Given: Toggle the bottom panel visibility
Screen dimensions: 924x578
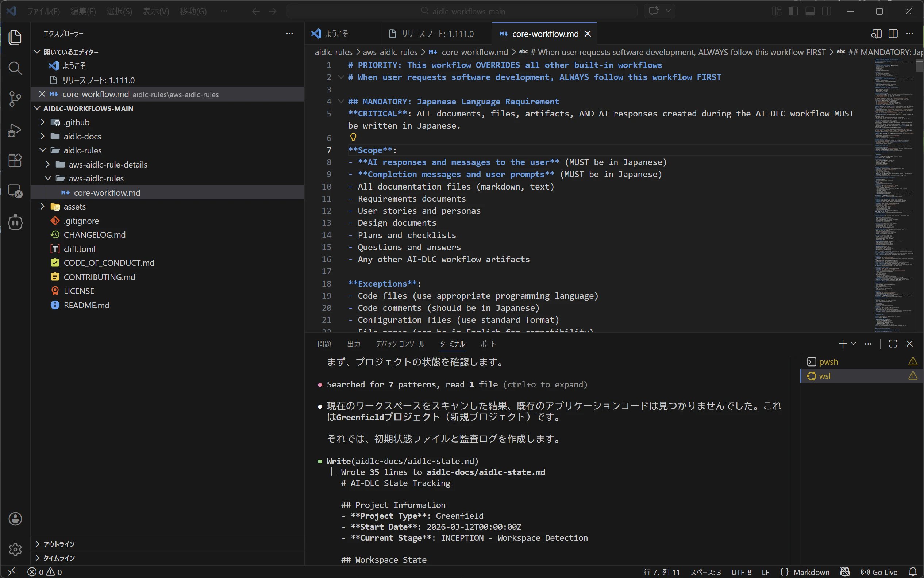Looking at the screenshot, I should [x=810, y=11].
